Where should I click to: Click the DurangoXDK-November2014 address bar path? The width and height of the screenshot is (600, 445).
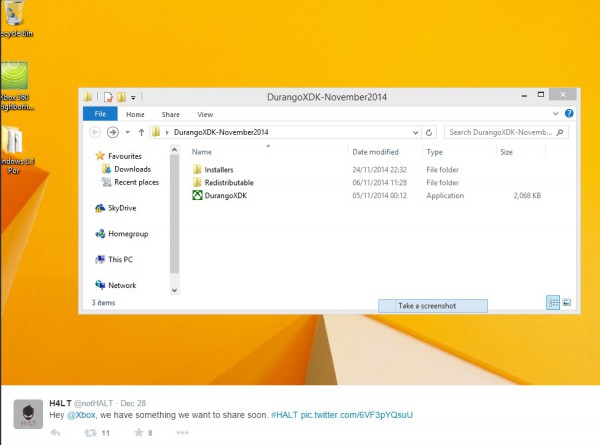point(221,132)
